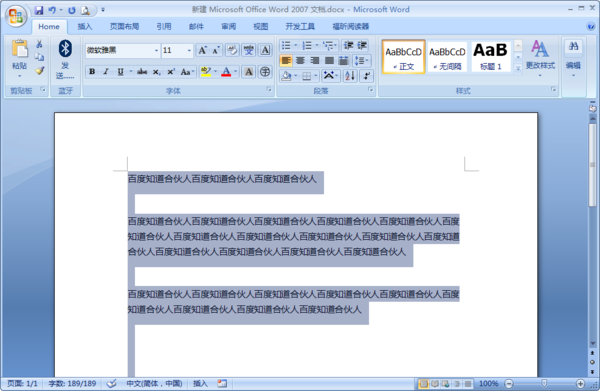Switch to the 页面布局 tab
Screen dimensions: 600x391
coord(124,26)
